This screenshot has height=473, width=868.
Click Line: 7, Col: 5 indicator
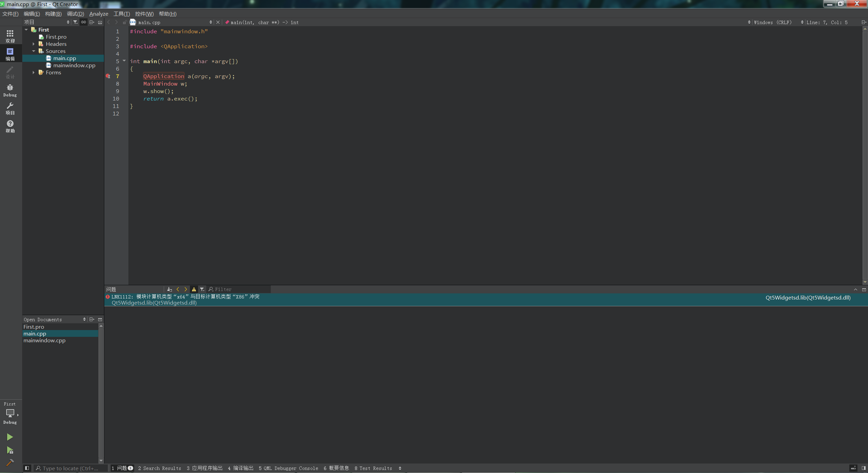coord(827,22)
